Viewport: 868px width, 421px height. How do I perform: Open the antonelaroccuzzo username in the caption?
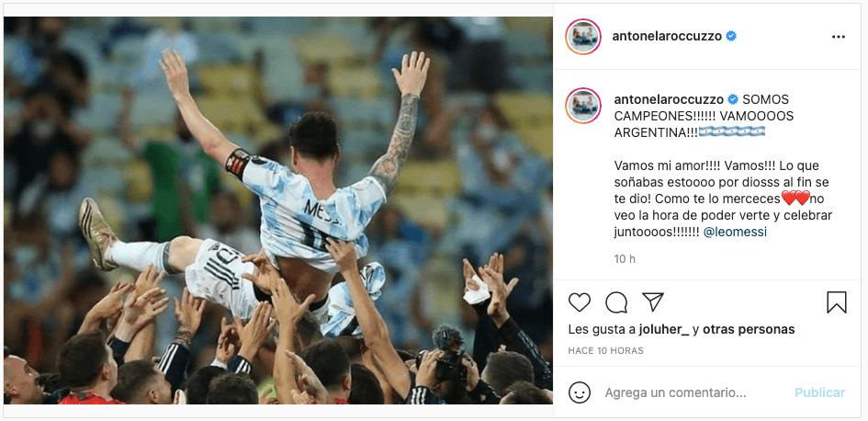[670, 99]
